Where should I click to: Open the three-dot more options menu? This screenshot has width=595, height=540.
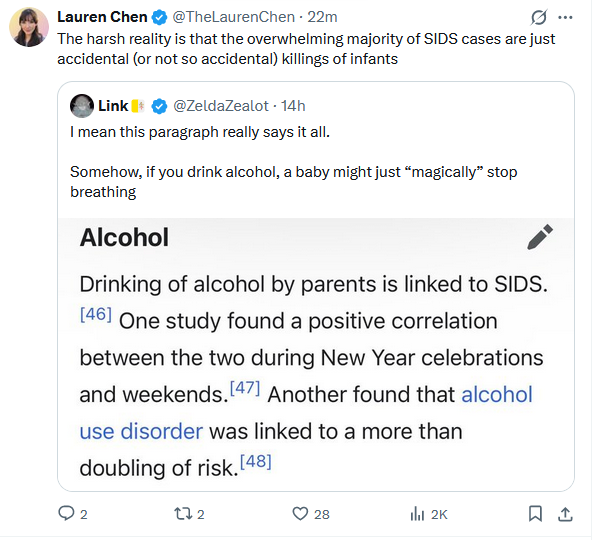[565, 17]
